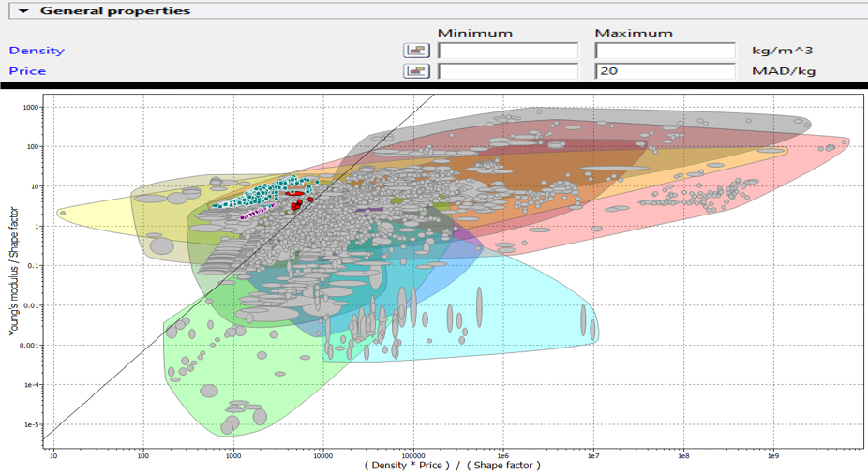Click the Density Minimum input field

(508, 51)
